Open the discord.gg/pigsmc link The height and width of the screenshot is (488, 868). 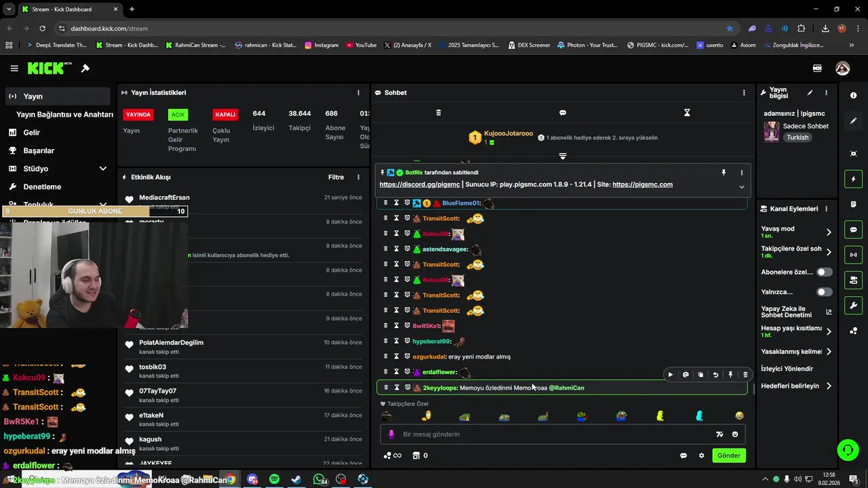[x=419, y=184]
